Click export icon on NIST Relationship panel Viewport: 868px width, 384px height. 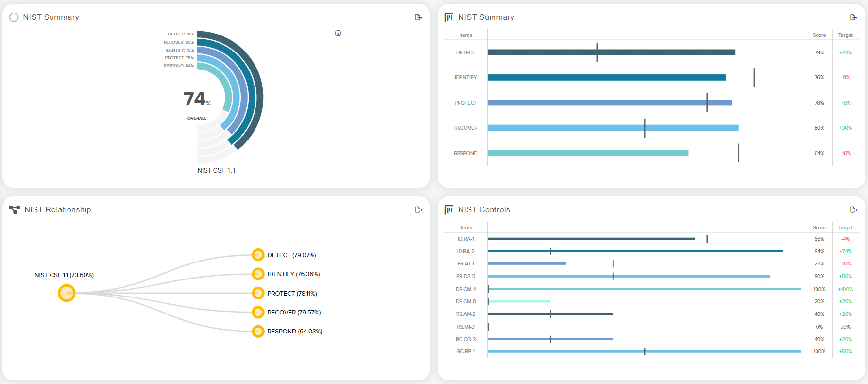pos(418,210)
